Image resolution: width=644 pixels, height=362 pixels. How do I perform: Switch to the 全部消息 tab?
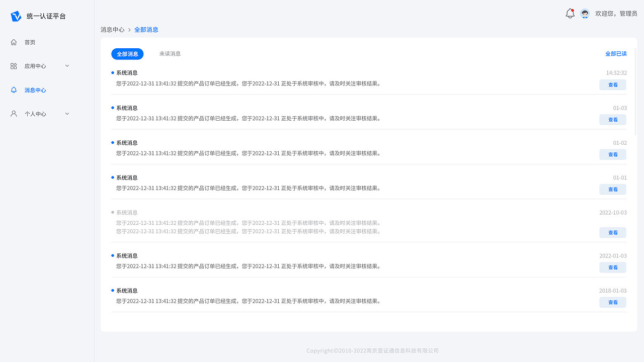pos(127,54)
